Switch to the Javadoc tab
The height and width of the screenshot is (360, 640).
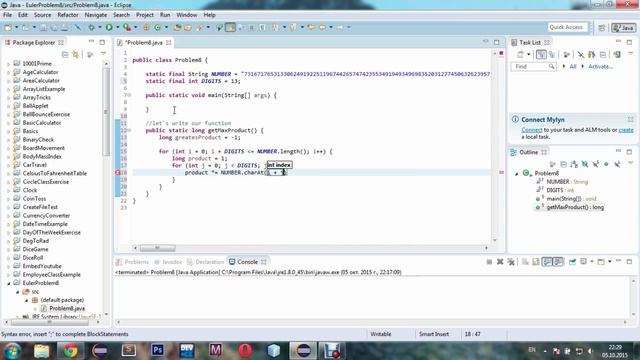168,262
